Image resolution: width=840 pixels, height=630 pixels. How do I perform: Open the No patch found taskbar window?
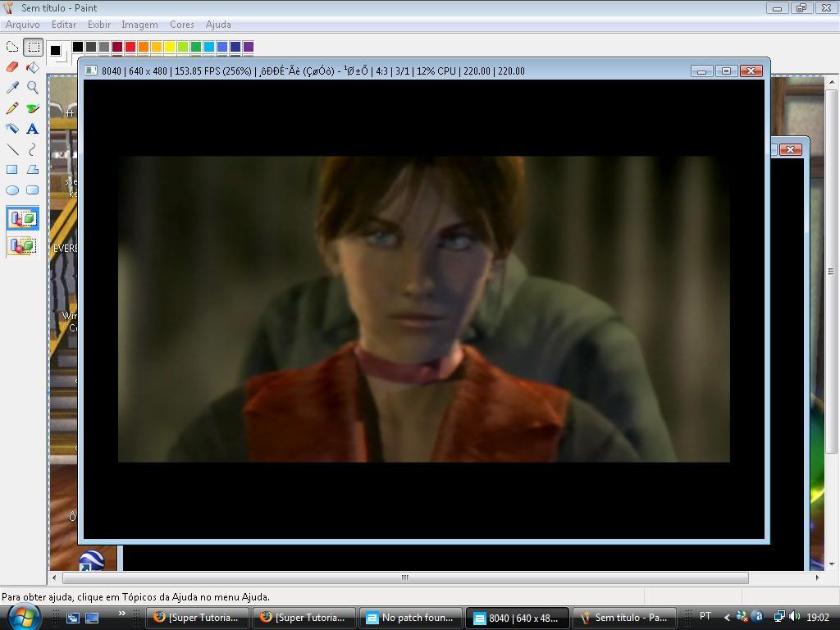coord(411,618)
